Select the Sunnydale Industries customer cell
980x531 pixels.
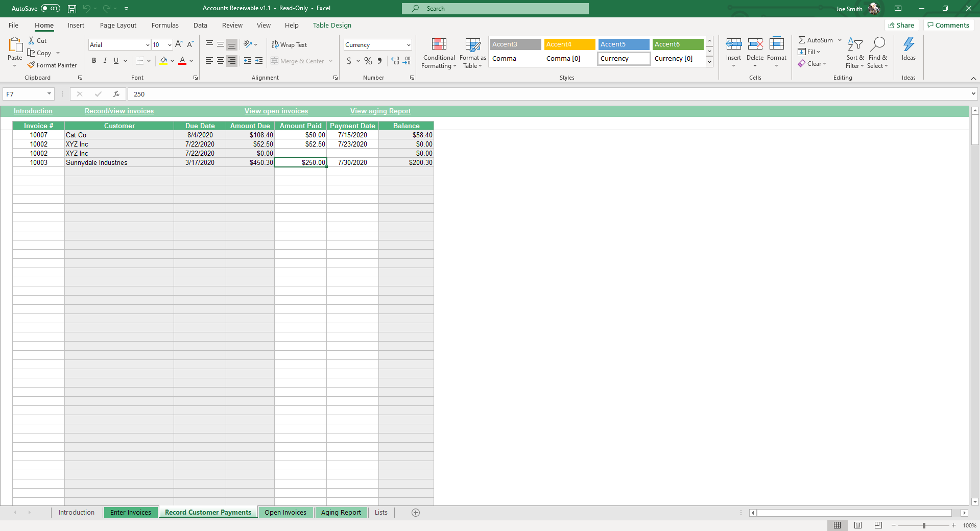click(119, 163)
